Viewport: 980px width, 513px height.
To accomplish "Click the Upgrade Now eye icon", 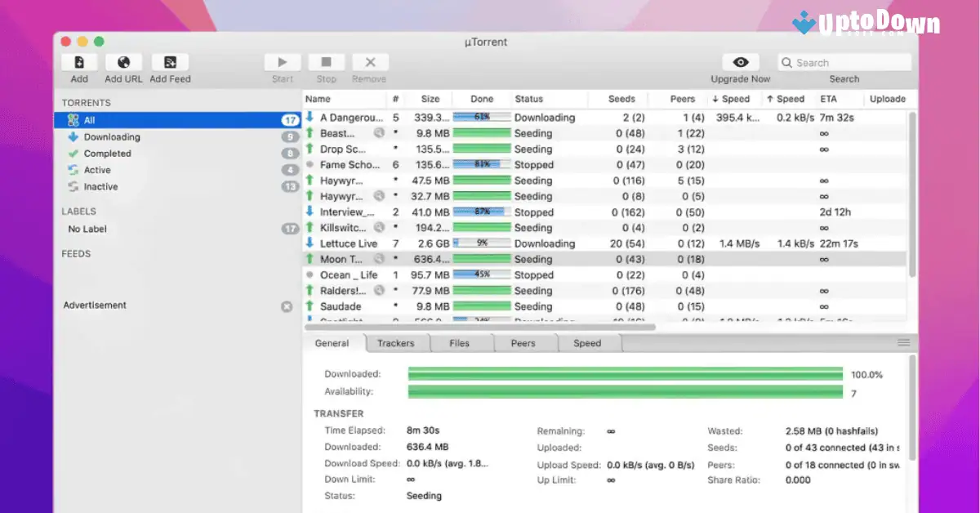I will tap(740, 61).
